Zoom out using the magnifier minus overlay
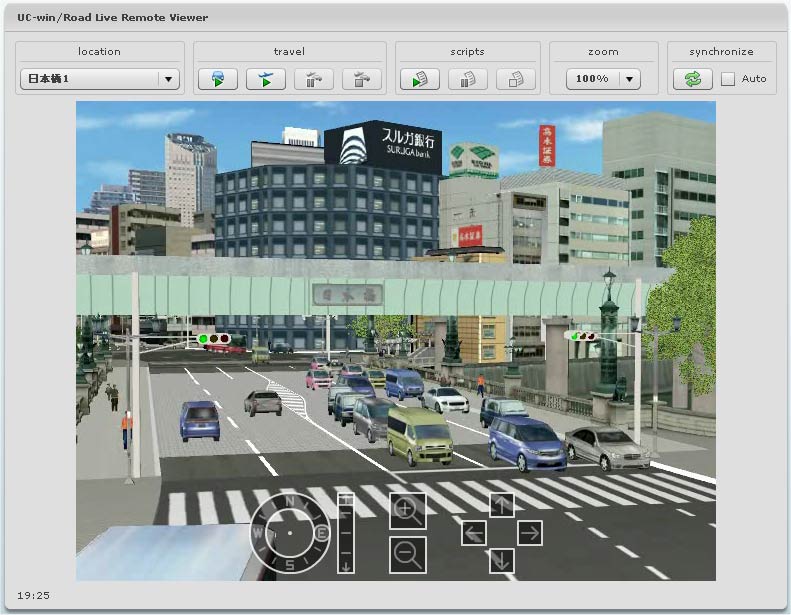The image size is (791, 615). click(407, 554)
